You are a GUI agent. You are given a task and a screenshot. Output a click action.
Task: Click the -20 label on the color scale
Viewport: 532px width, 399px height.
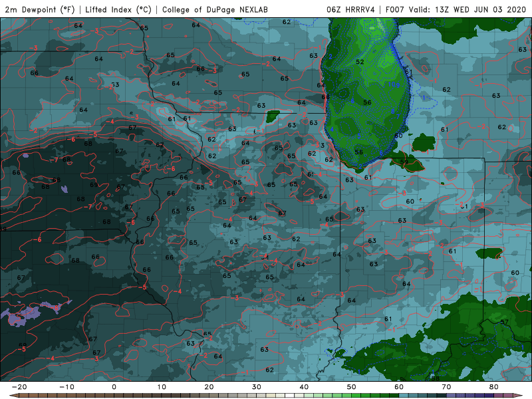(x=19, y=387)
